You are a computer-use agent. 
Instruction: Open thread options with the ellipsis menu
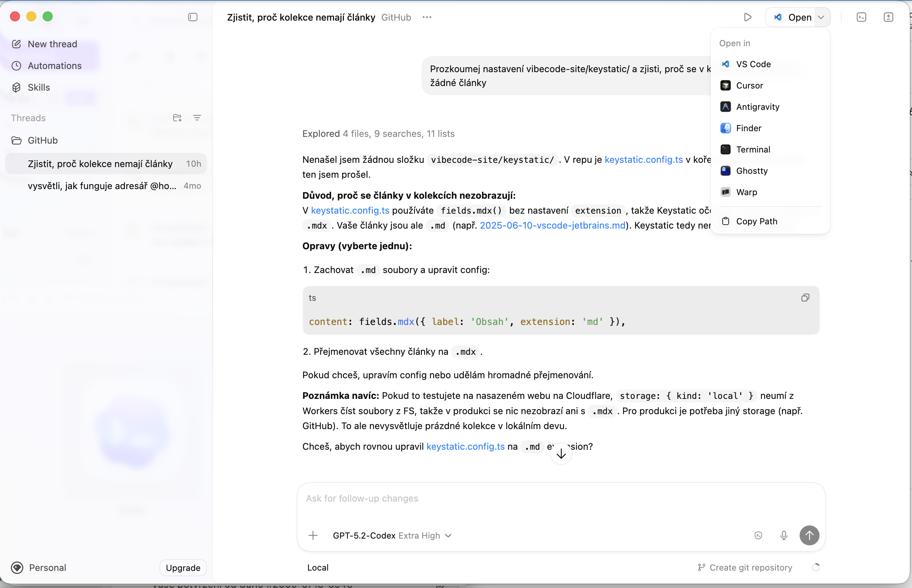click(426, 17)
